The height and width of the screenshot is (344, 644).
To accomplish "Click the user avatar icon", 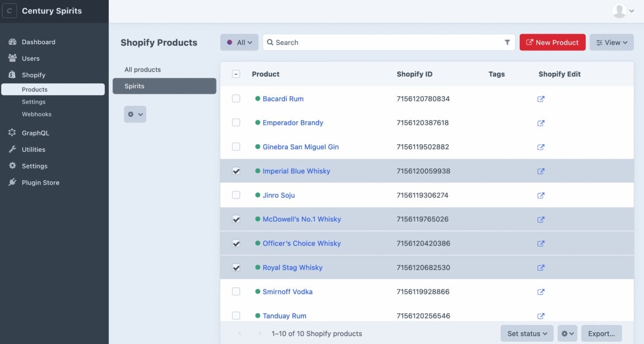I will (619, 11).
